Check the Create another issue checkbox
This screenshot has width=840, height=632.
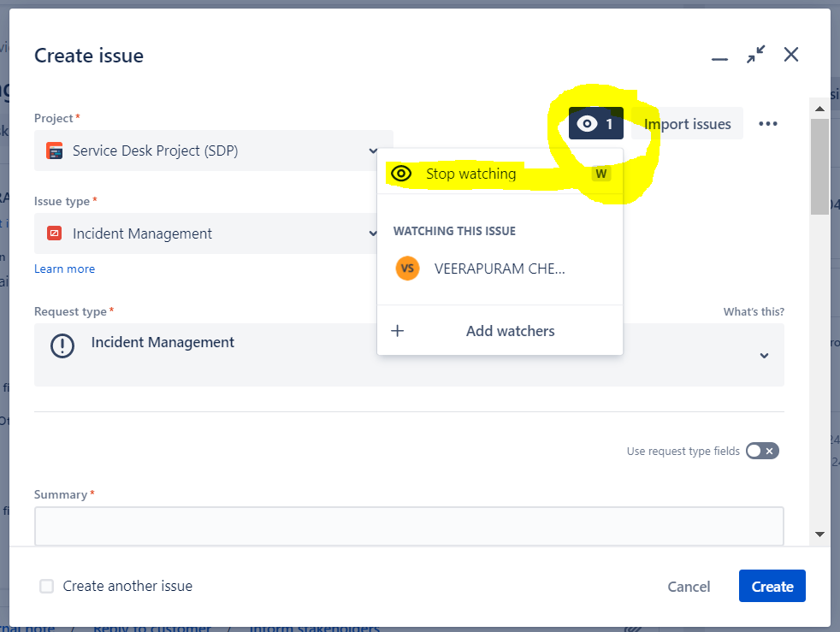[46, 586]
